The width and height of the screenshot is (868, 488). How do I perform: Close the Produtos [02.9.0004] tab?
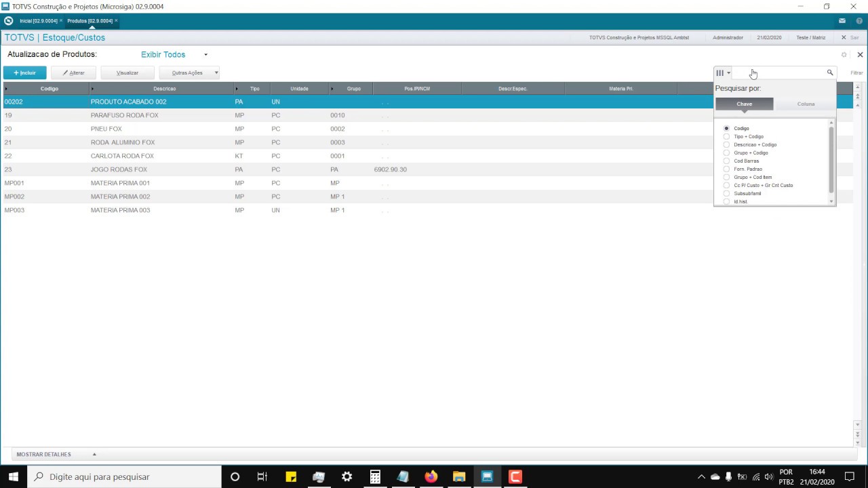point(116,21)
